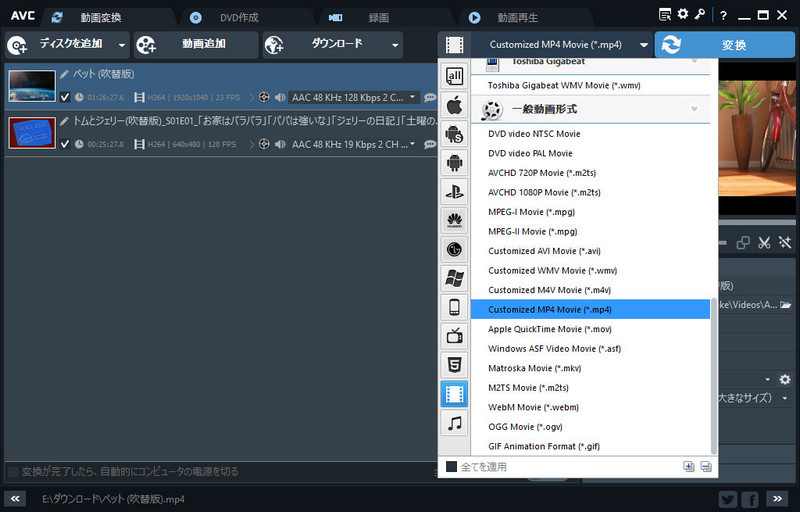Enable auto shutdown after conversion checkbox
800x512 pixels.
(13, 472)
